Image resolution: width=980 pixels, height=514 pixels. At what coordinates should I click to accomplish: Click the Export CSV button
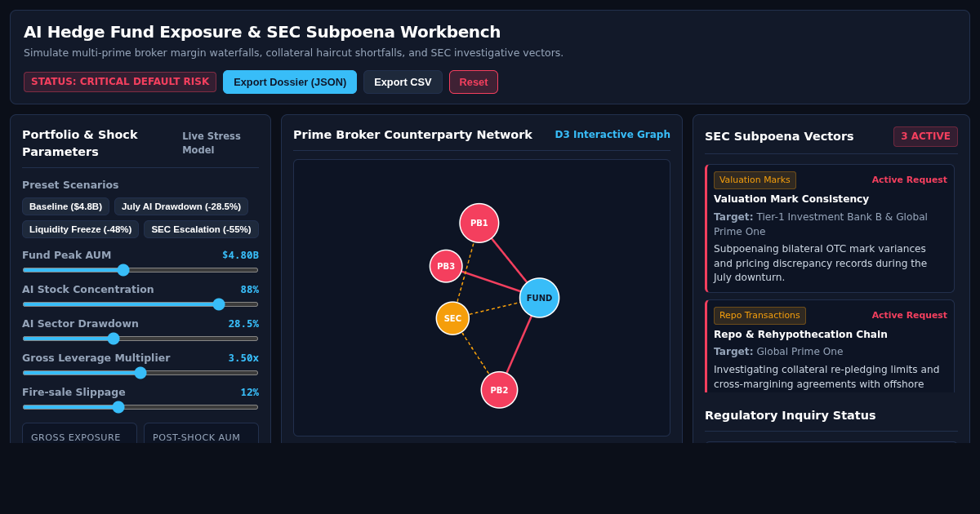tap(403, 82)
